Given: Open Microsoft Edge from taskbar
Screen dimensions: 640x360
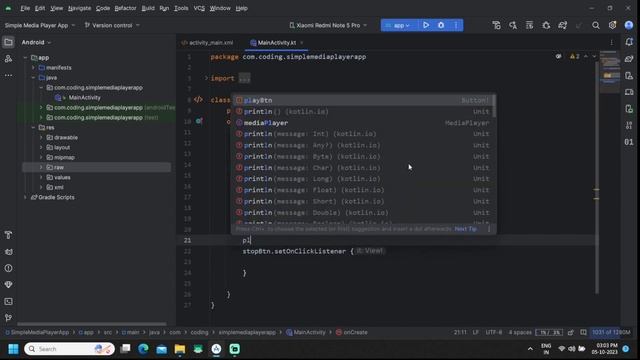Looking at the screenshot, I should (x=143, y=349).
